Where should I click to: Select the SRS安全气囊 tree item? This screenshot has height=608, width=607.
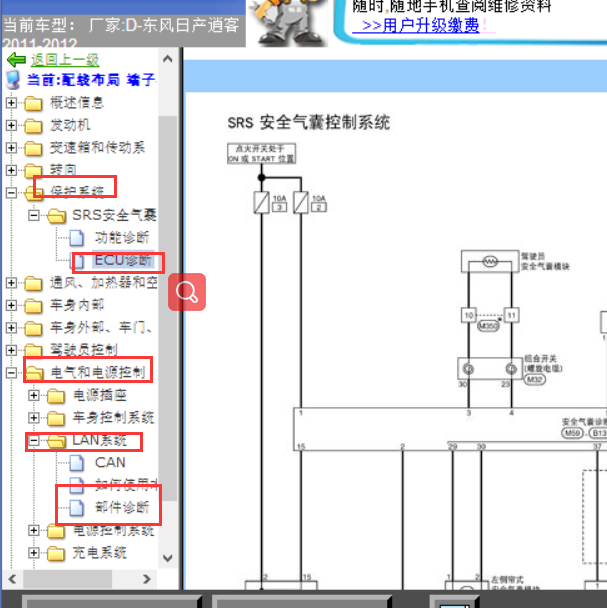[114, 215]
